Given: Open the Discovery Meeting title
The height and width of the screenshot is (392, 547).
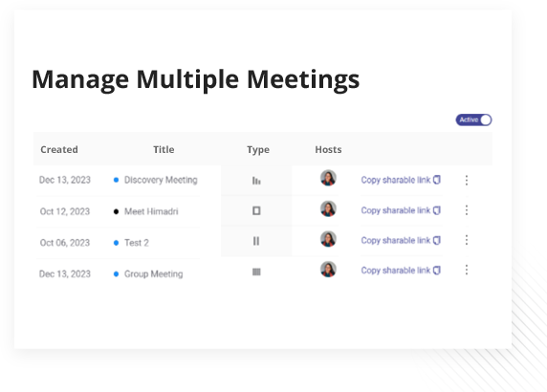Looking at the screenshot, I should tap(161, 180).
